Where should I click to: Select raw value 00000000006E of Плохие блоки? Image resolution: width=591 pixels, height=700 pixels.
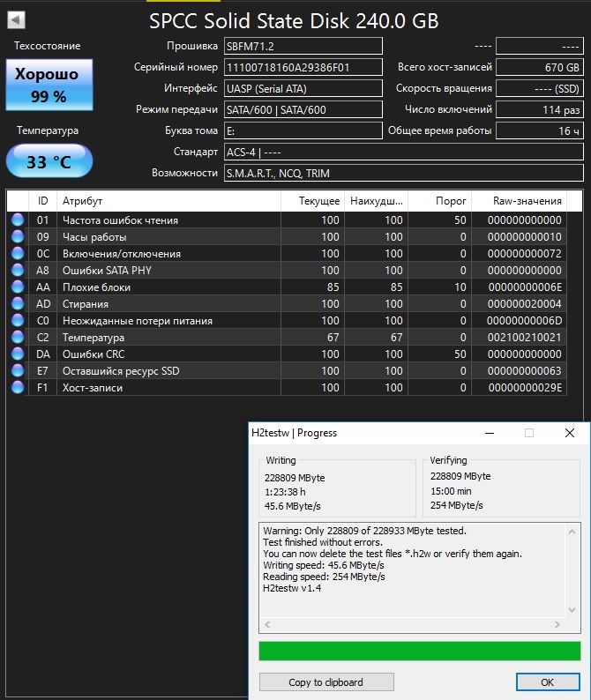tap(525, 287)
